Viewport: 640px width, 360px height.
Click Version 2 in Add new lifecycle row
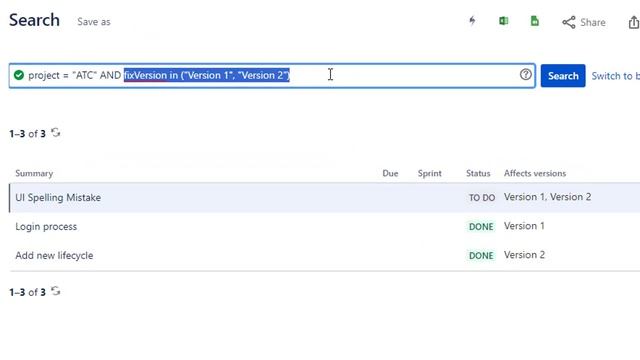524,255
